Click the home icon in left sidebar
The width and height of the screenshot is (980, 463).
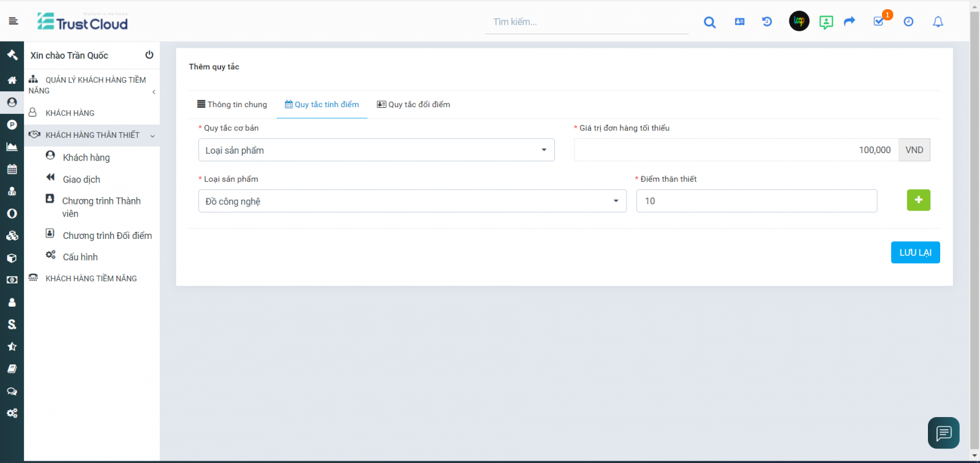12,80
